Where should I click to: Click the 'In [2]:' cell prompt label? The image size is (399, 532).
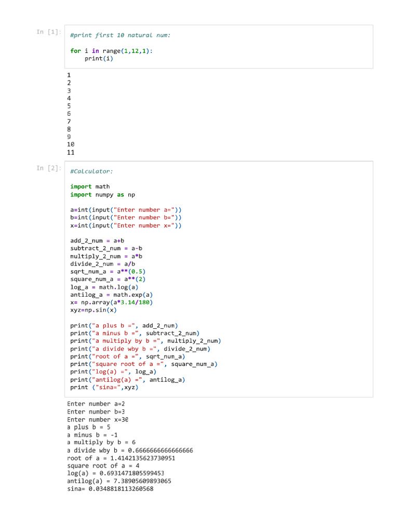coord(48,168)
